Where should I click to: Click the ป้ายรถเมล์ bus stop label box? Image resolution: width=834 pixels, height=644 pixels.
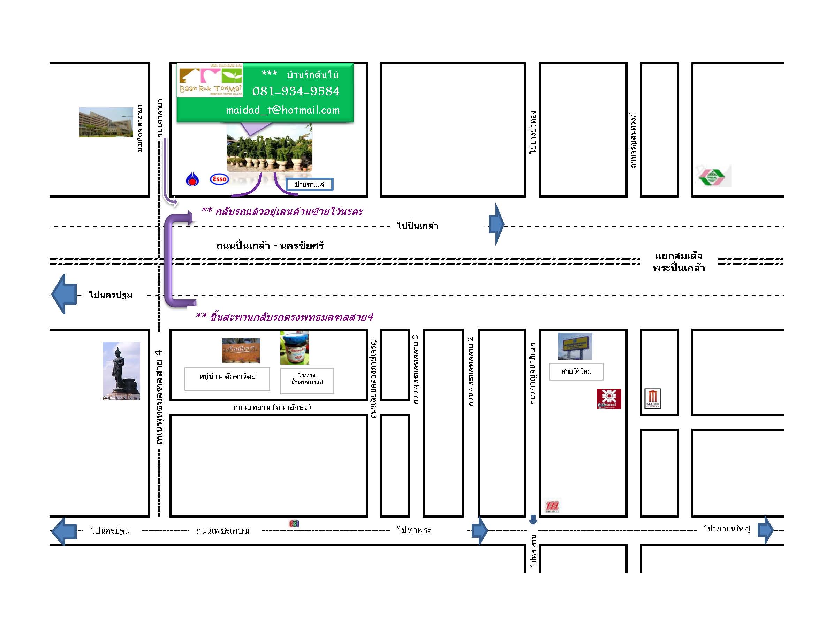click(309, 184)
